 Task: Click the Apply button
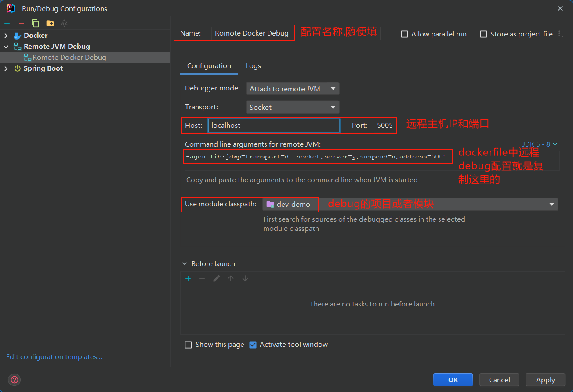point(545,380)
